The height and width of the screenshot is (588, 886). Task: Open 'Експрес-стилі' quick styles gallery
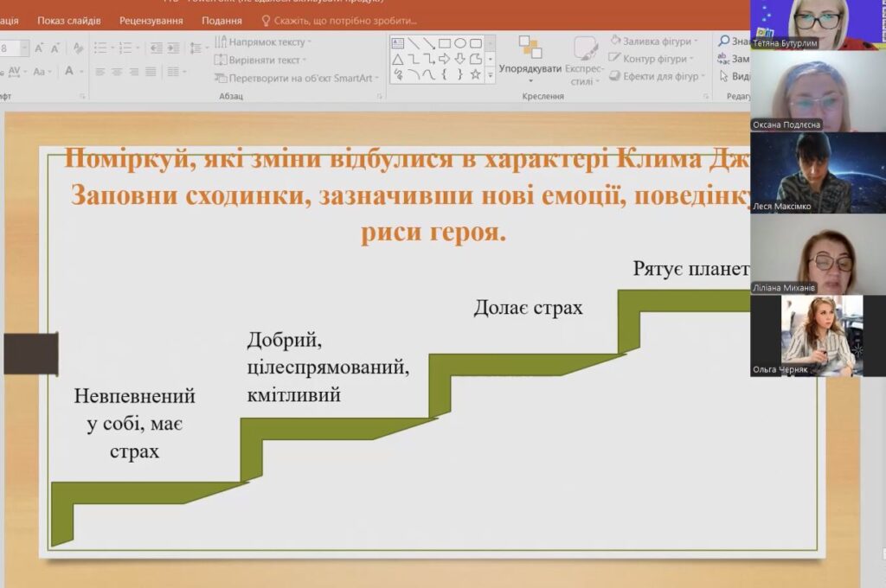point(584,61)
